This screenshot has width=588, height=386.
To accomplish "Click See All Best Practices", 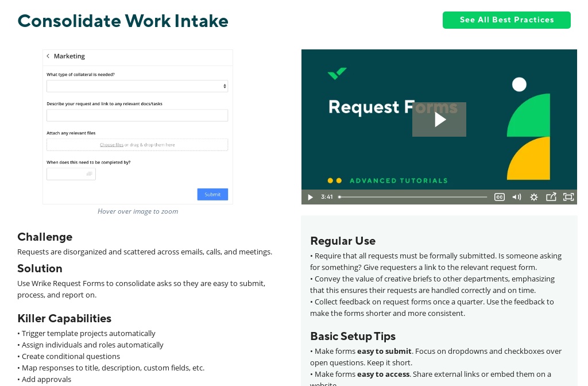I will click(507, 20).
